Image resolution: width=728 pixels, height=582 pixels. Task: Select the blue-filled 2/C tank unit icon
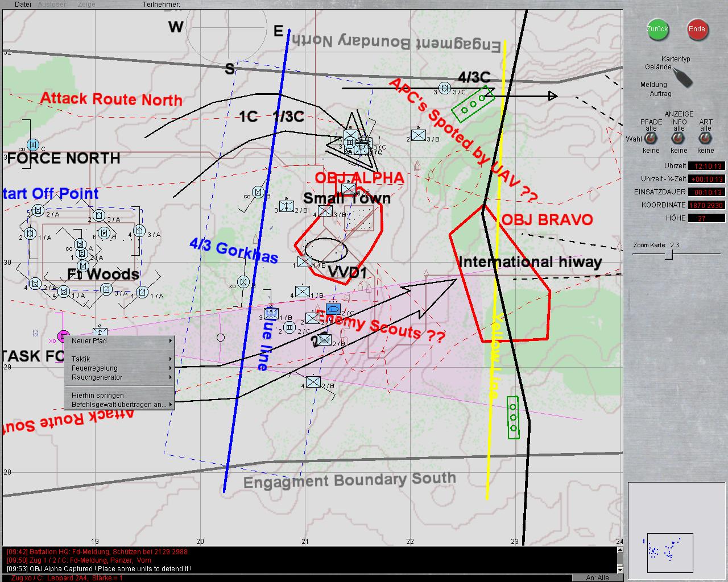[333, 309]
